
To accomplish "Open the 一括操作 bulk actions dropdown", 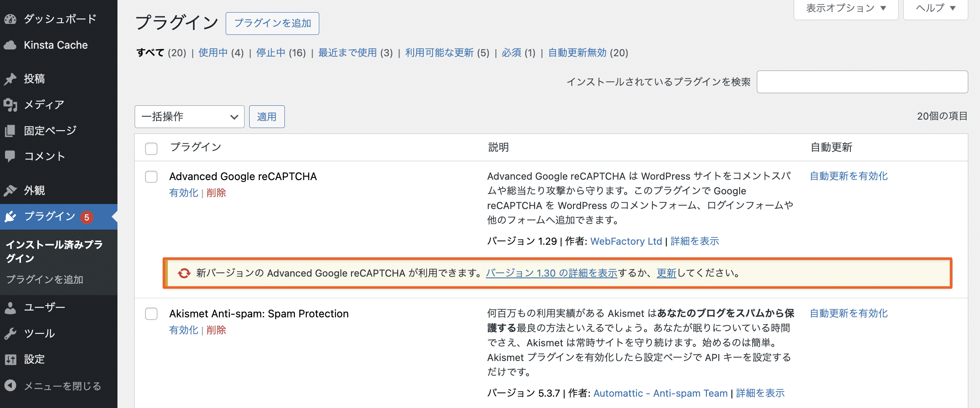I will point(190,117).
